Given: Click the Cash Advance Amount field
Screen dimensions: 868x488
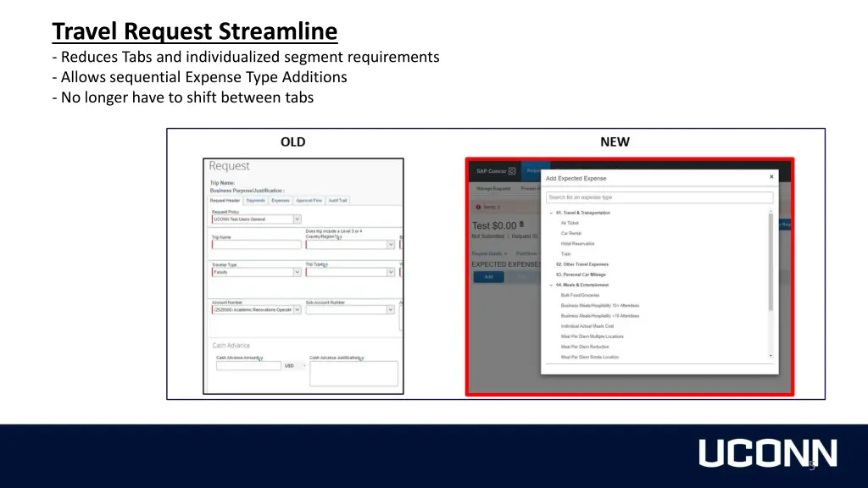Looking at the screenshot, I should [x=248, y=366].
